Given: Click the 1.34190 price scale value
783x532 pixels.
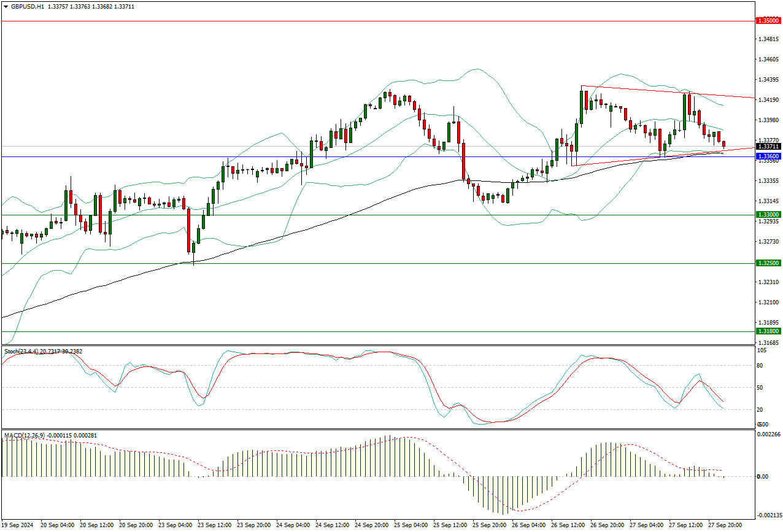Looking at the screenshot, I should tap(768, 100).
